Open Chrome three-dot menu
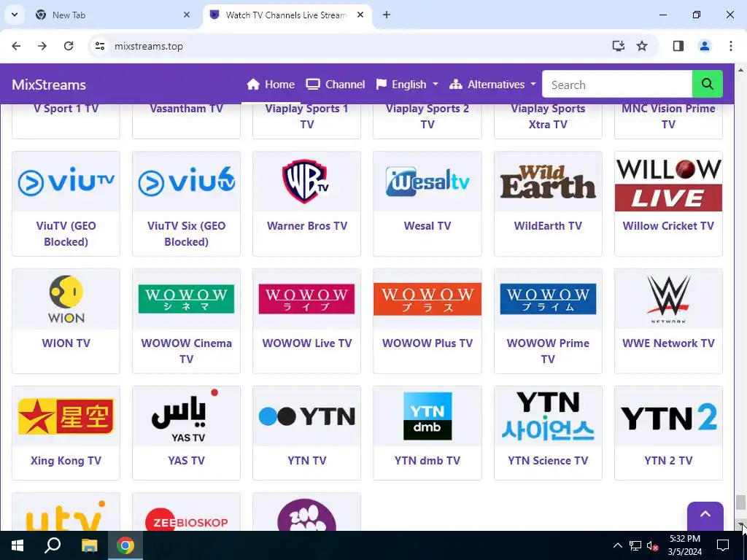The image size is (747, 560). 730,46
